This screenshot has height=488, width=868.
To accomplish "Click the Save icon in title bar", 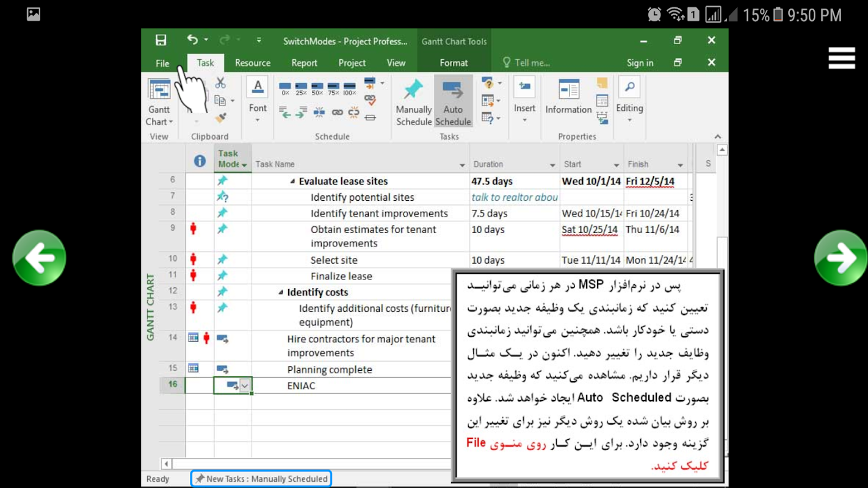I will click(x=161, y=40).
